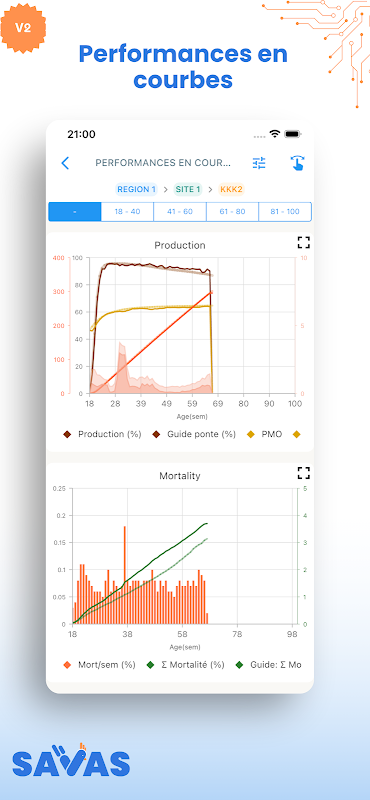Viewport: 370px width, 800px height.
Task: Expand the Production chart to fullscreen
Action: 304,242
